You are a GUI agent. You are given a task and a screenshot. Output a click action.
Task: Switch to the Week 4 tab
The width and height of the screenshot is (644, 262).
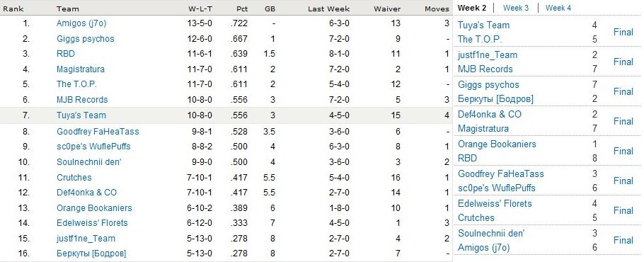point(558,8)
